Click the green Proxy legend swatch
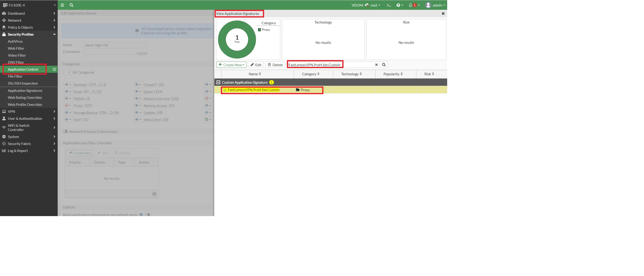The height and width of the screenshot is (276, 644). 259,30
